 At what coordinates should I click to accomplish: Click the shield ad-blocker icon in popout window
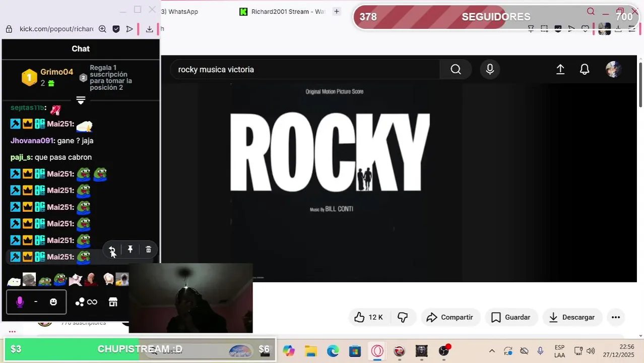pos(116,29)
